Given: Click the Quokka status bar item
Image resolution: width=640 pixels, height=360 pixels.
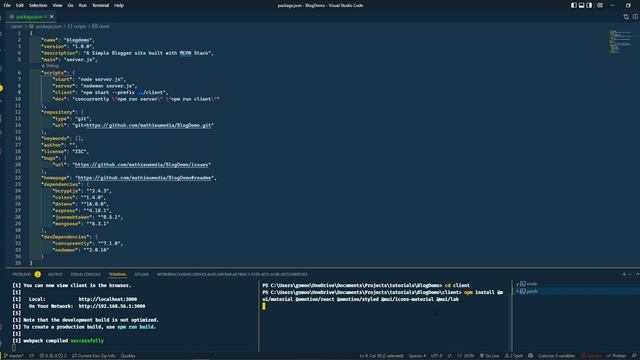Looking at the screenshot, I should tap(128, 356).
